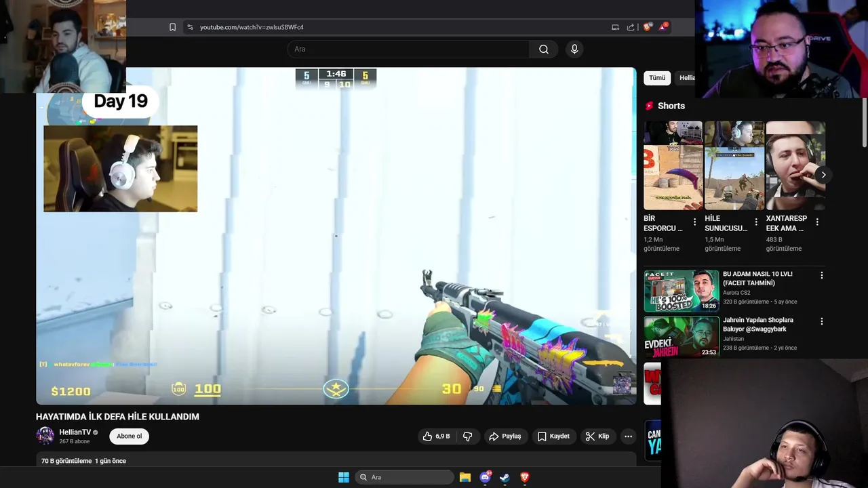Open Brave Rewards triangle icon
This screenshot has width=868, height=488.
(x=663, y=27)
